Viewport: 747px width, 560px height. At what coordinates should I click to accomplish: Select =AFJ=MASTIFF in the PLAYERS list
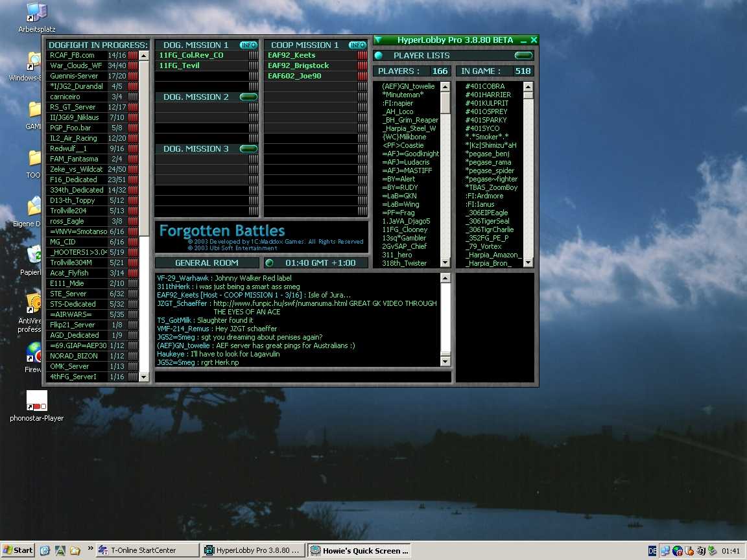(407, 170)
